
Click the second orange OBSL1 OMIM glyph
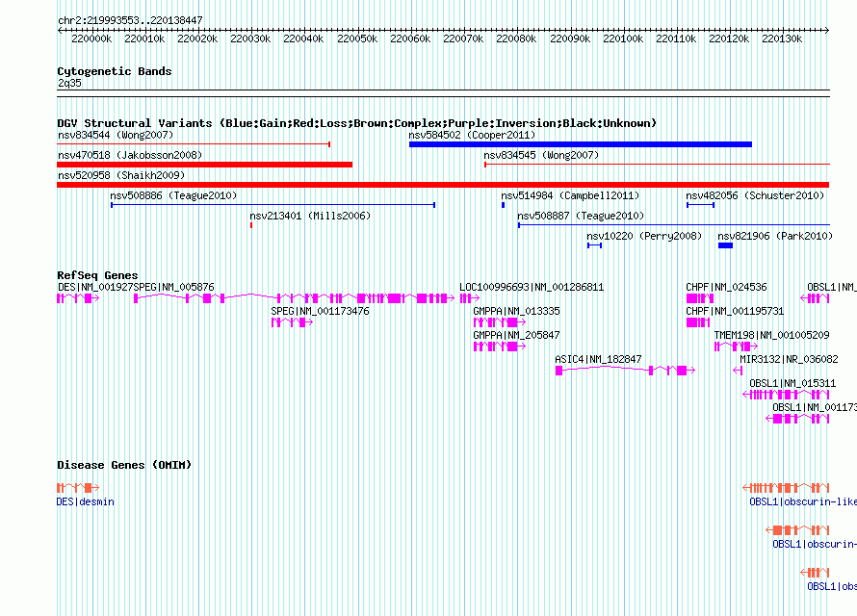point(797,529)
